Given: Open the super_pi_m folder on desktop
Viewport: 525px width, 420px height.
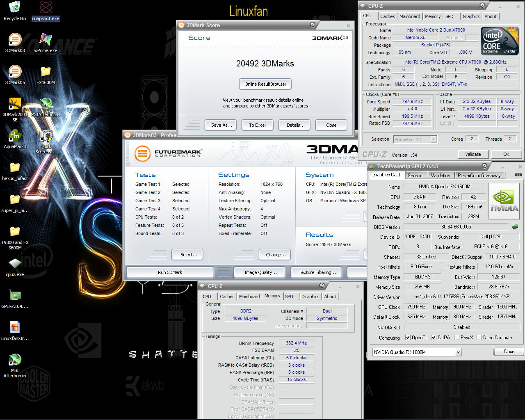Looking at the screenshot, I should click(x=15, y=203).
